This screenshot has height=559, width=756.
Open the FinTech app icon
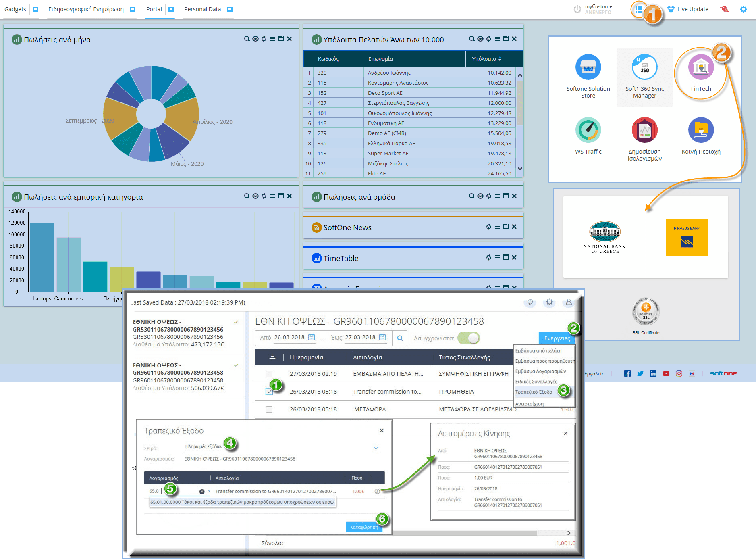tap(701, 67)
